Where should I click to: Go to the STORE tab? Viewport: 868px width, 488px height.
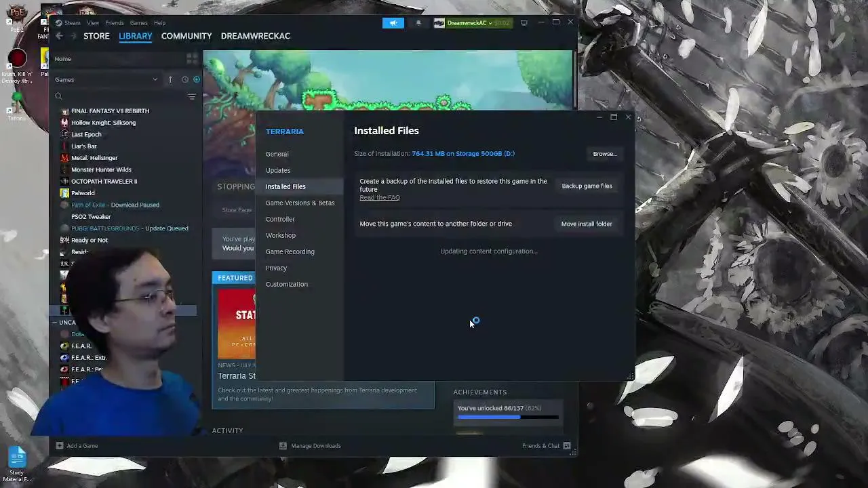(96, 36)
